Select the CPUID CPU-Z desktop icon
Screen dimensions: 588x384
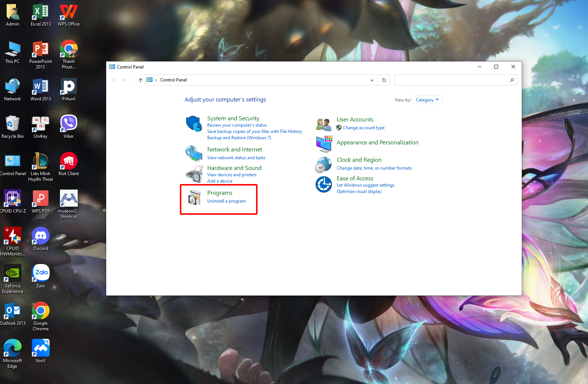click(13, 202)
